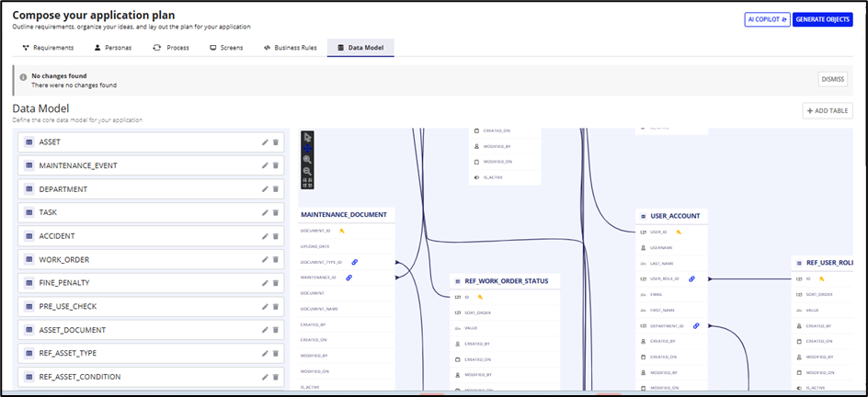Screen dimensions: 868x397
Task: Activate the pan/move tool in diagram toolbar
Action: pos(308,148)
